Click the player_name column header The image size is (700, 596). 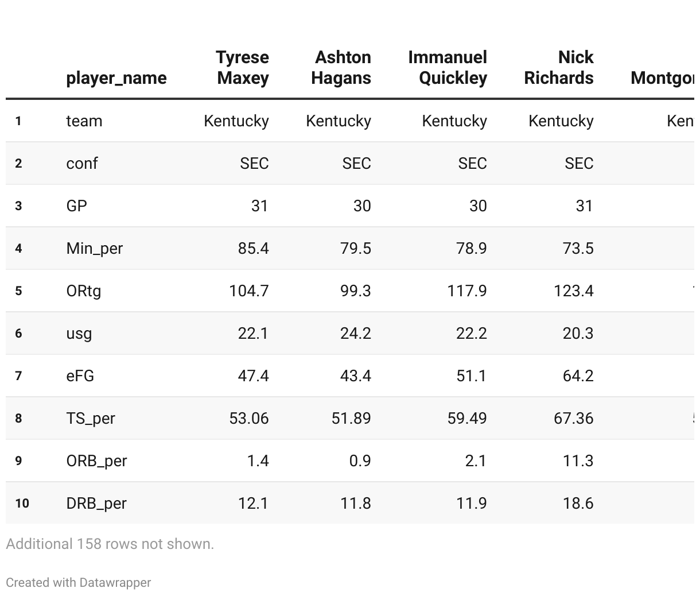(116, 78)
